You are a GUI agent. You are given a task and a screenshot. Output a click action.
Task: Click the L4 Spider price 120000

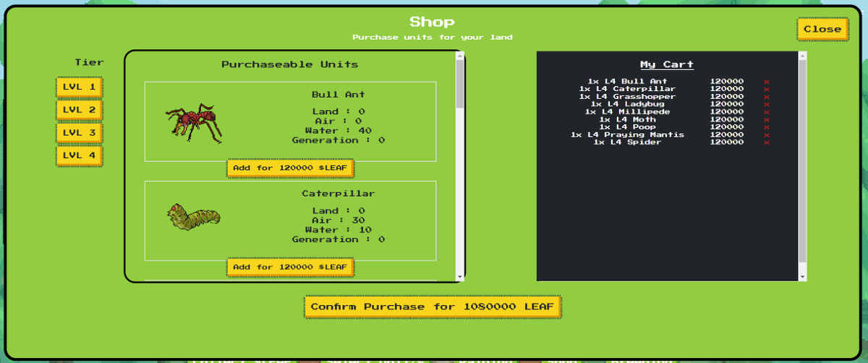click(726, 142)
